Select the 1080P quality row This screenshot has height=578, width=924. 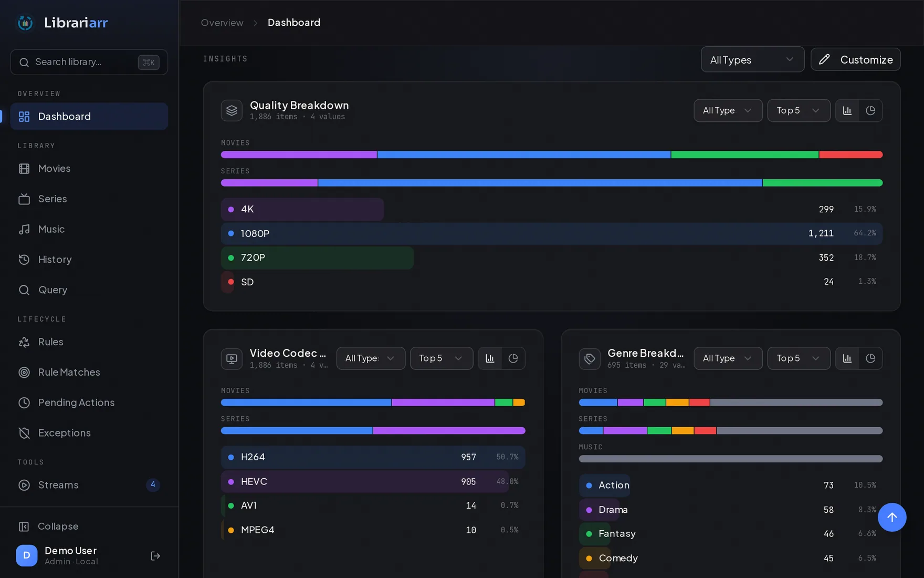552,233
